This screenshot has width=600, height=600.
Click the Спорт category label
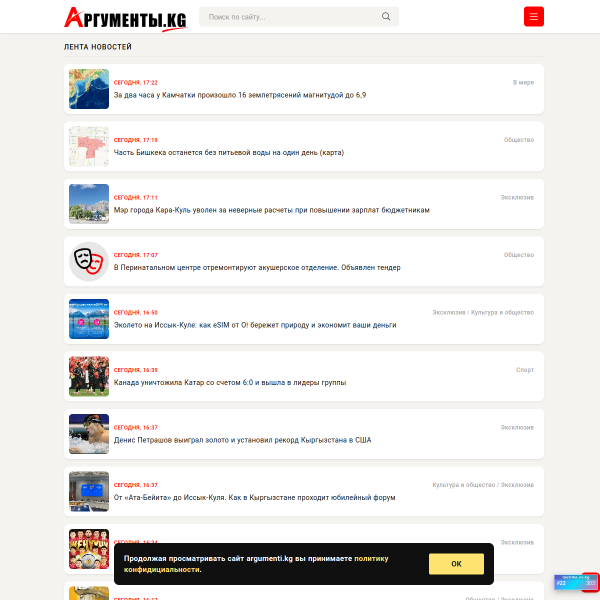[x=525, y=370]
